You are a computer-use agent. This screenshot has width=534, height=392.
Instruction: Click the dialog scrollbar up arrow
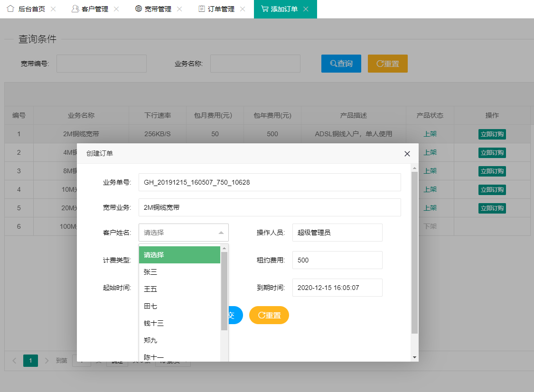pos(414,168)
